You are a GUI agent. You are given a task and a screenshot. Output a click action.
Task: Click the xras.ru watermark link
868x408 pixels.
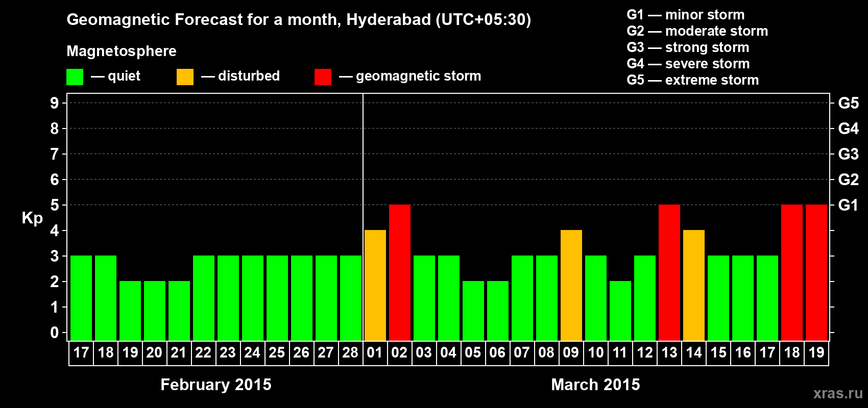pyautogui.click(x=838, y=393)
